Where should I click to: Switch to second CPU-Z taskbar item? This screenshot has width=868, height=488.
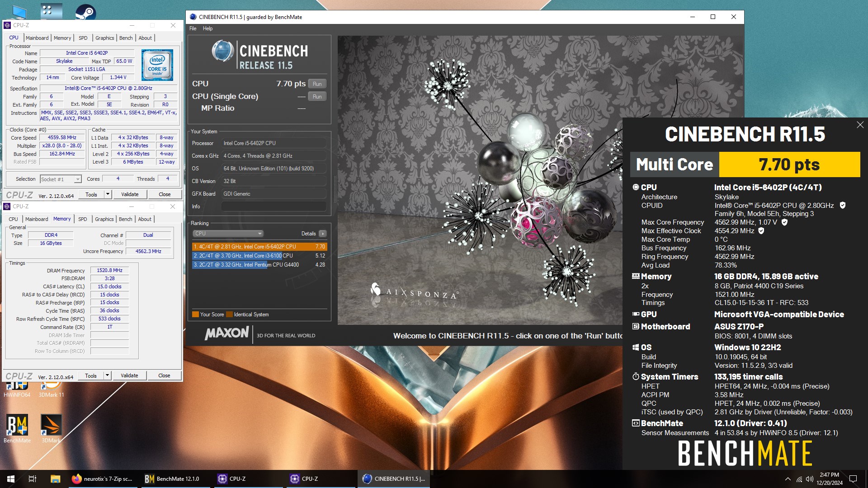click(x=320, y=479)
